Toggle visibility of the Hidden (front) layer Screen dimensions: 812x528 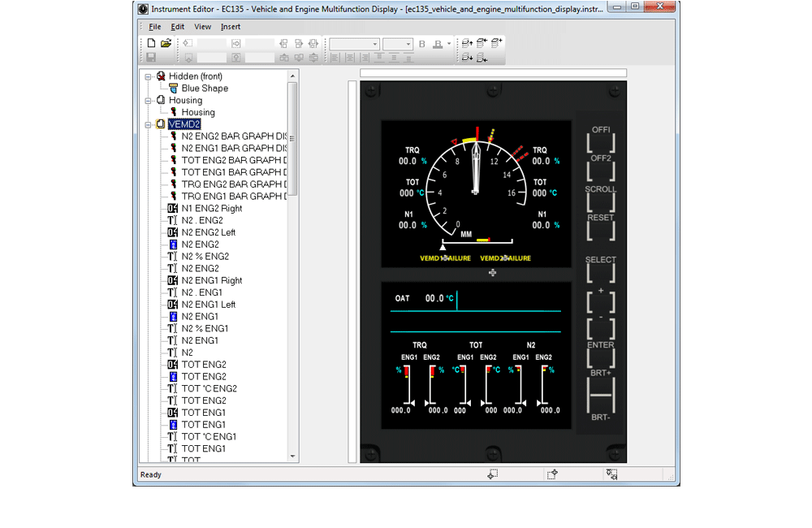pos(161,76)
